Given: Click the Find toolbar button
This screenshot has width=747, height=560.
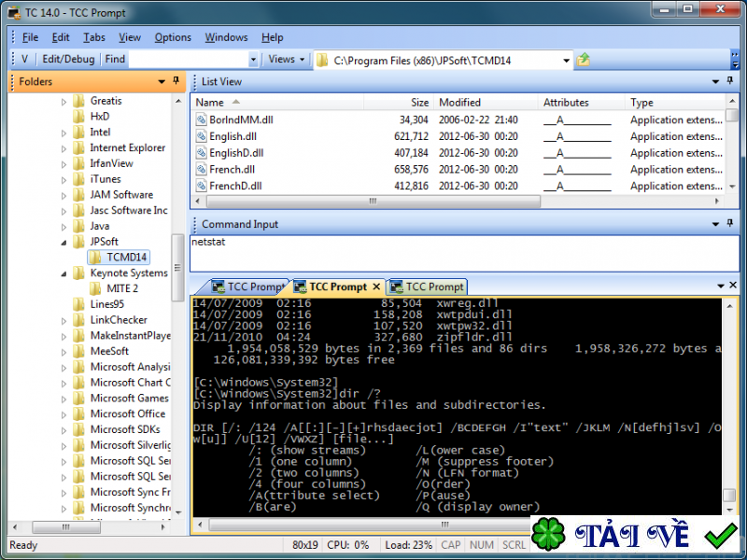Looking at the screenshot, I should point(115,59).
